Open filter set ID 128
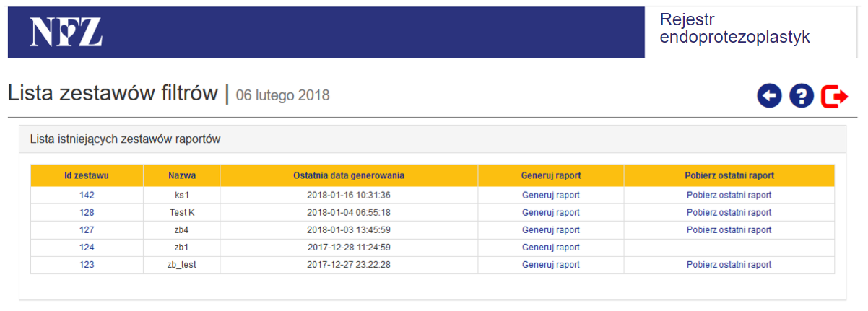Image resolution: width=868 pixels, height=311 pixels. (x=87, y=213)
